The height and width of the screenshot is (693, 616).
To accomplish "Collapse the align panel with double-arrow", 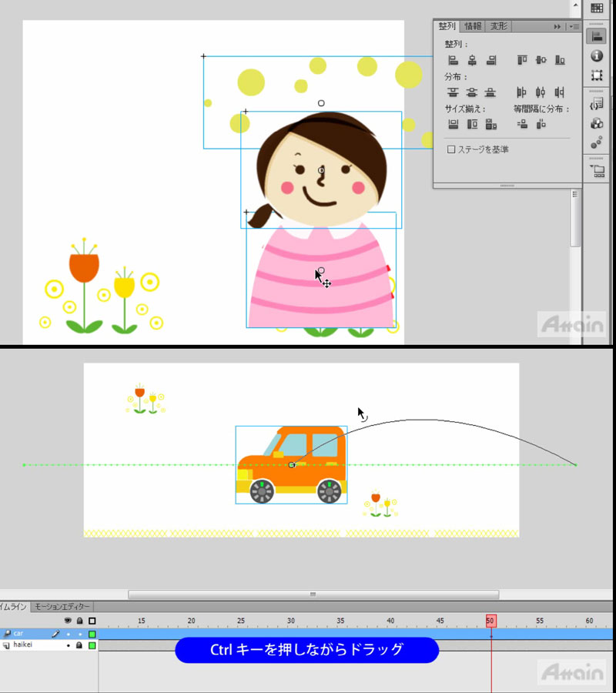I will point(557,26).
